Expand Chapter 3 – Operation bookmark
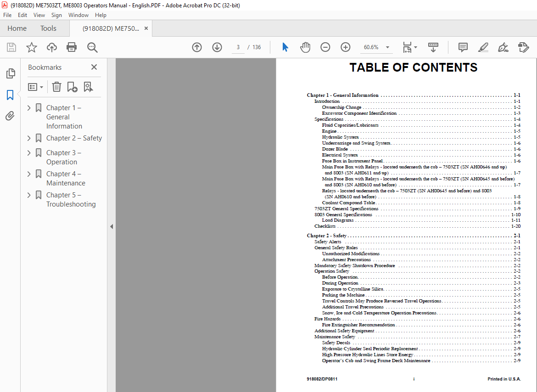The height and width of the screenshot is (392, 537). click(29, 153)
